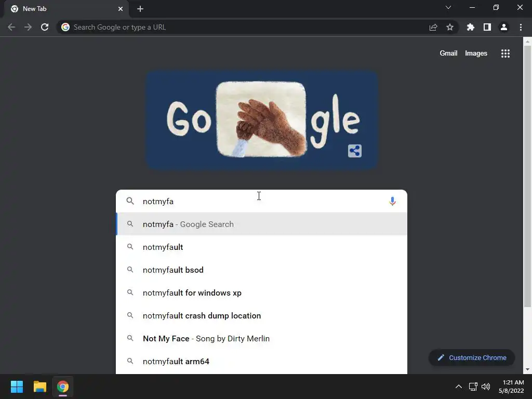Open Images link
The image size is (532, 399).
pyautogui.click(x=476, y=54)
